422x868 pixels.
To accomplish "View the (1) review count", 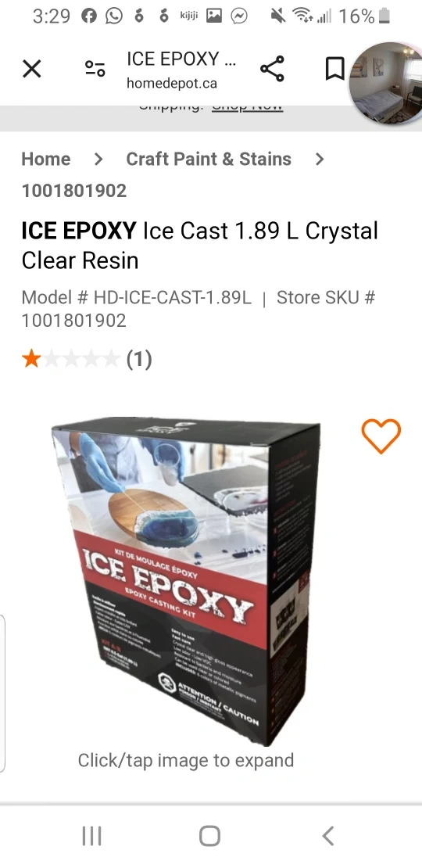I will [139, 359].
